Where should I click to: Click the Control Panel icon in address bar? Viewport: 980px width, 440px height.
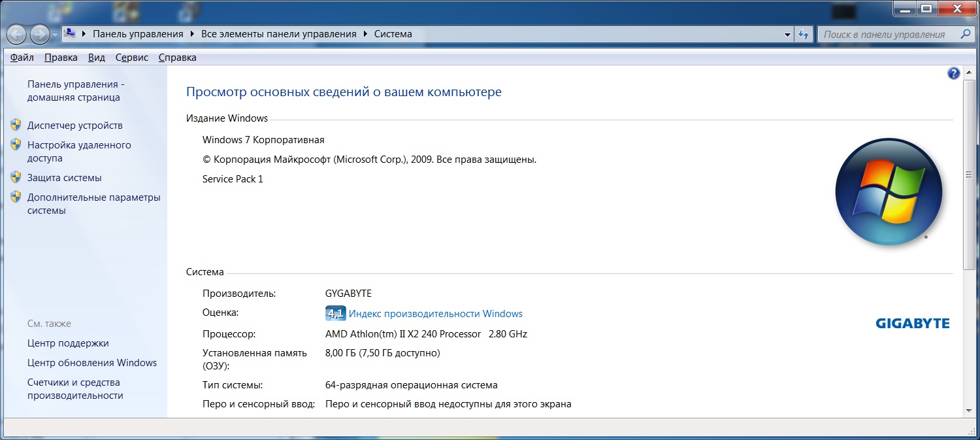click(71, 34)
